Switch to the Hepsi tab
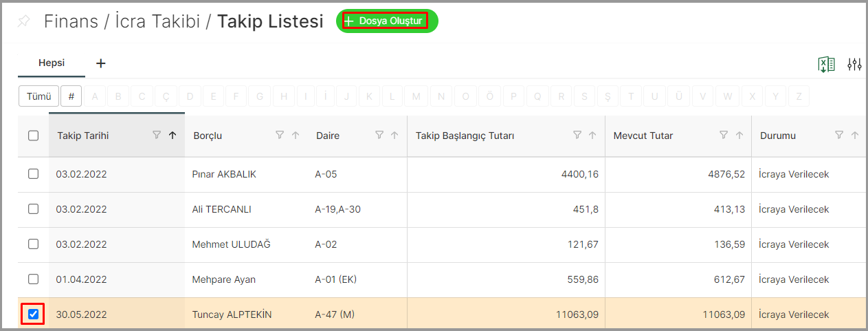 [x=52, y=63]
